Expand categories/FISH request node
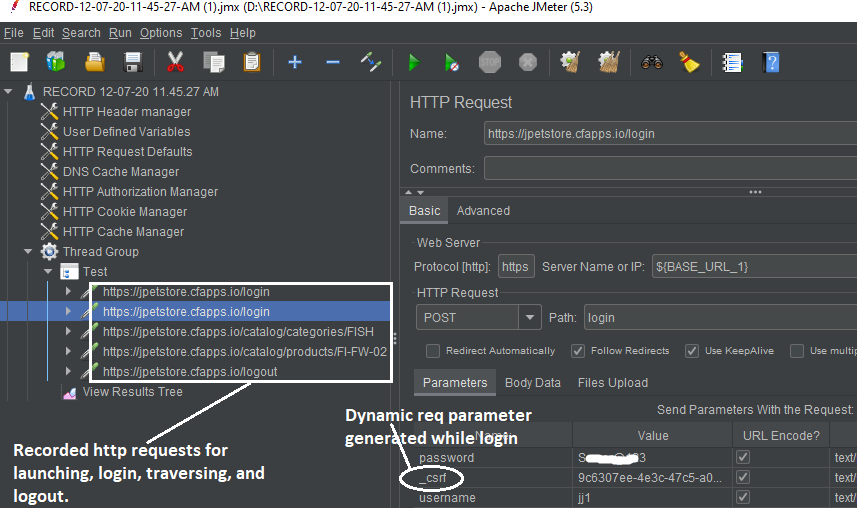 pyautogui.click(x=68, y=331)
